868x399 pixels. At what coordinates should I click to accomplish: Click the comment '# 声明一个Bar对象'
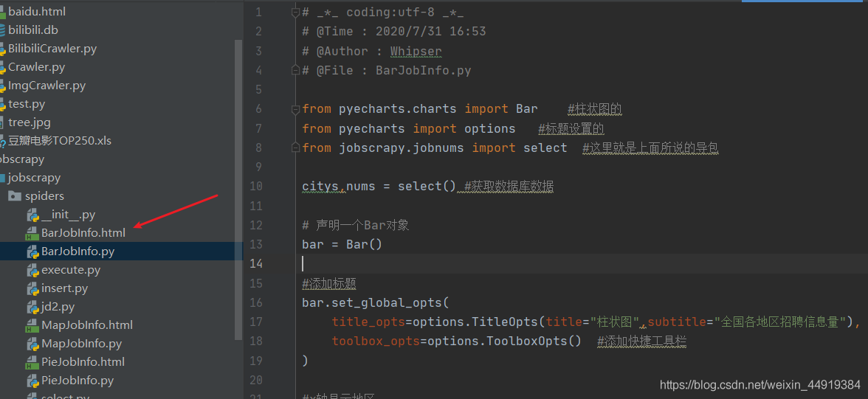click(356, 225)
